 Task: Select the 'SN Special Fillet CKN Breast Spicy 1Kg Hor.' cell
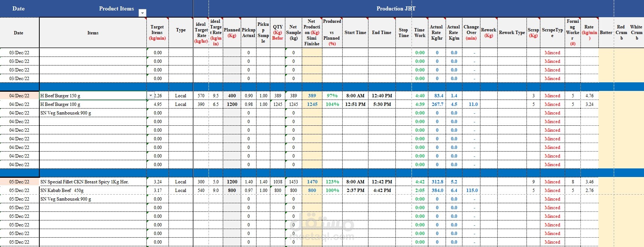point(93,182)
